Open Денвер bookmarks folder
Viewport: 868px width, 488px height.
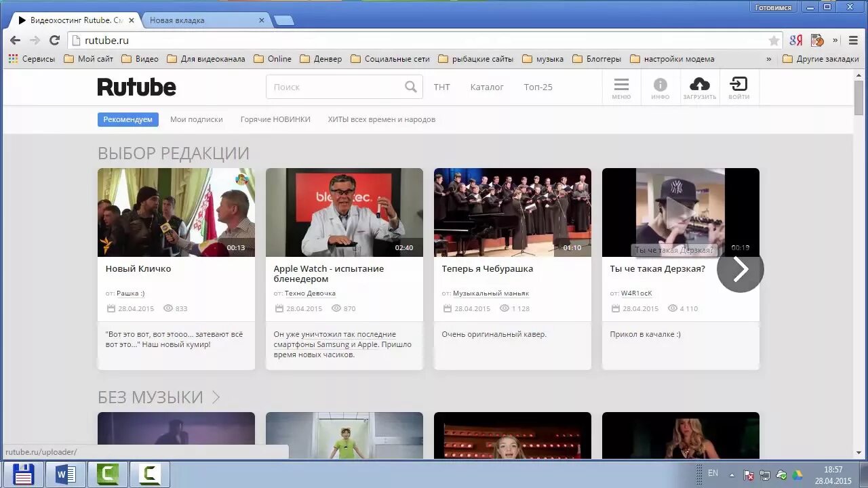pos(321,59)
